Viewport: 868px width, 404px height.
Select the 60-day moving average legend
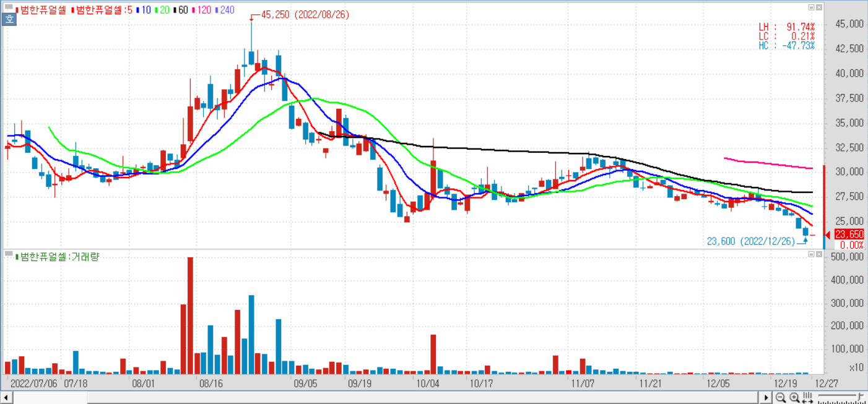click(181, 11)
